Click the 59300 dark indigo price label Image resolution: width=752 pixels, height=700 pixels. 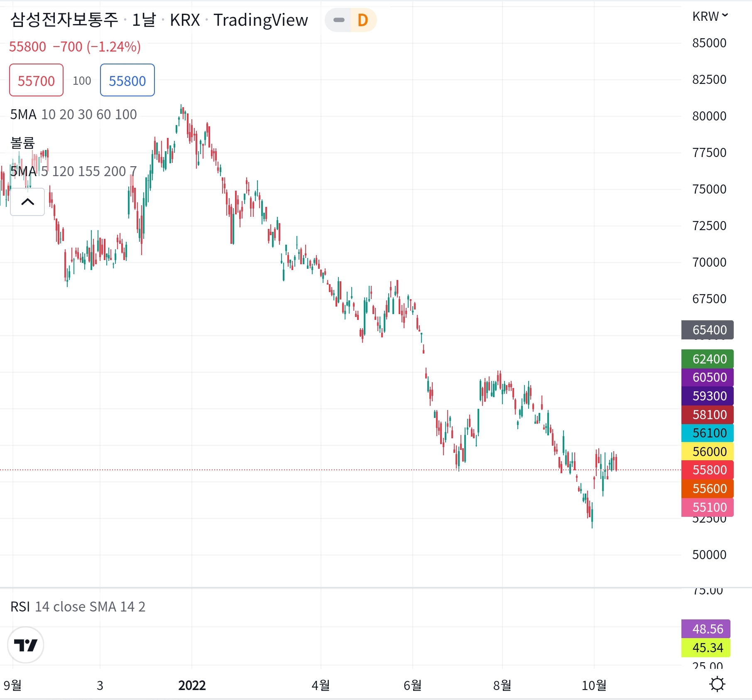coord(708,396)
